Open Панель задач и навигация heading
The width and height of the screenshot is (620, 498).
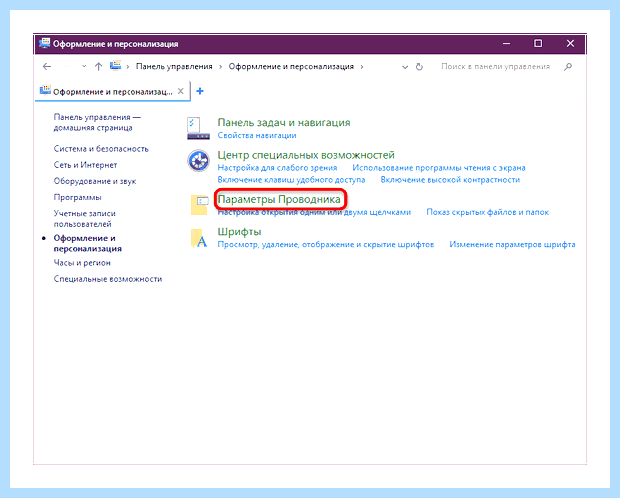point(284,123)
